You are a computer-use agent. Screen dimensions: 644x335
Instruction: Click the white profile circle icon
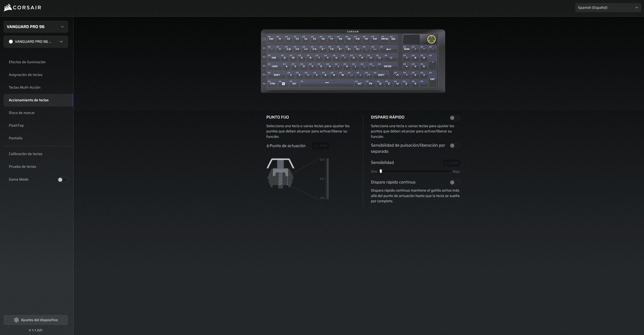pos(11,42)
